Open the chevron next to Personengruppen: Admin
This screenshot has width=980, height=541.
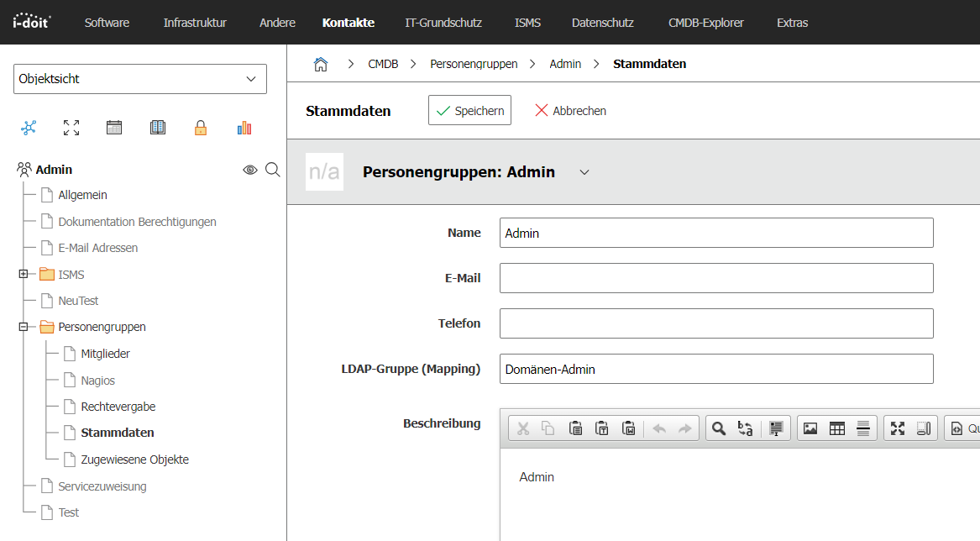(x=584, y=172)
